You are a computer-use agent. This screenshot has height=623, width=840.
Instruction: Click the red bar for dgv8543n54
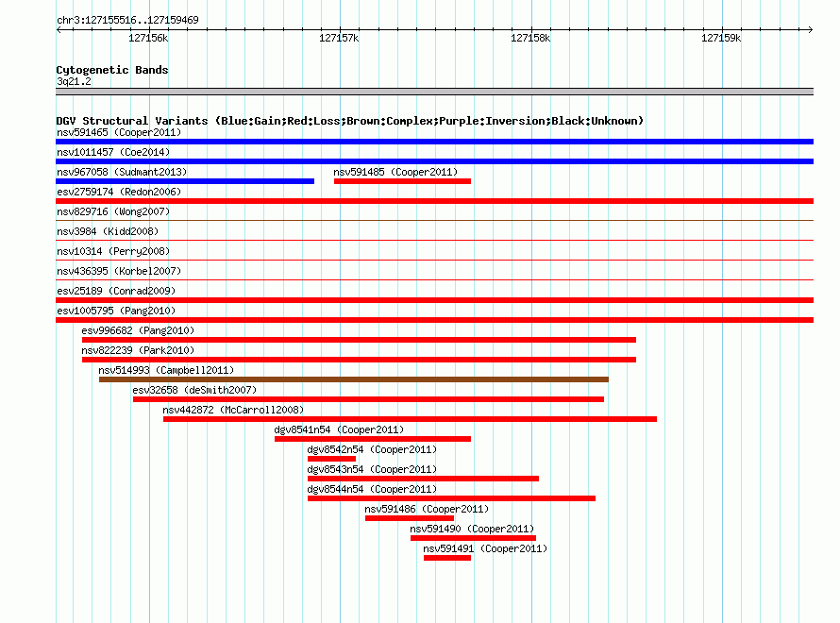pos(423,479)
